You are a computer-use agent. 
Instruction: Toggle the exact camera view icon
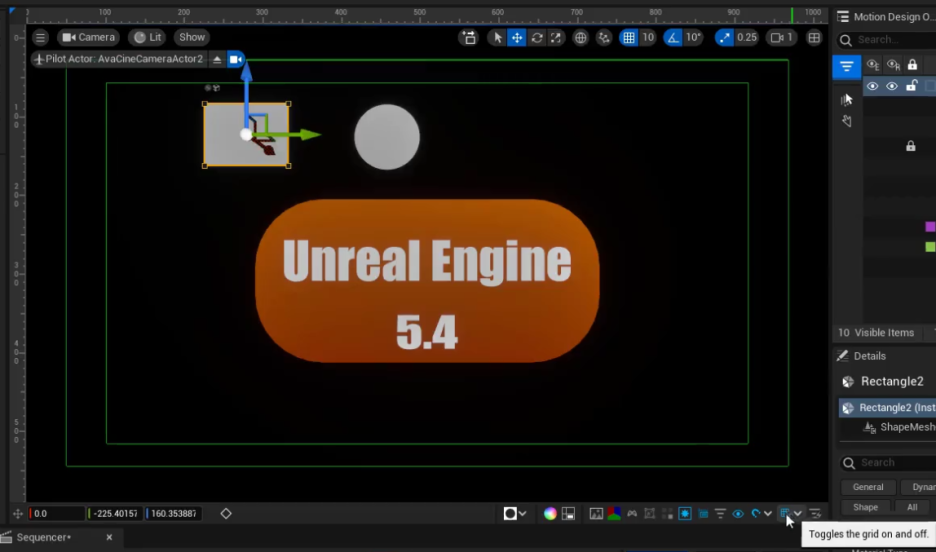point(236,59)
